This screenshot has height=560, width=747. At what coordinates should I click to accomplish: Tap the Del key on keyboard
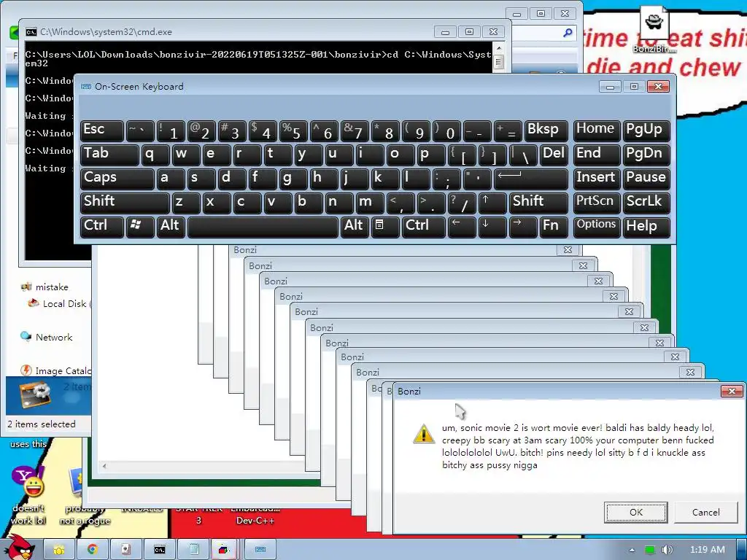(x=554, y=155)
